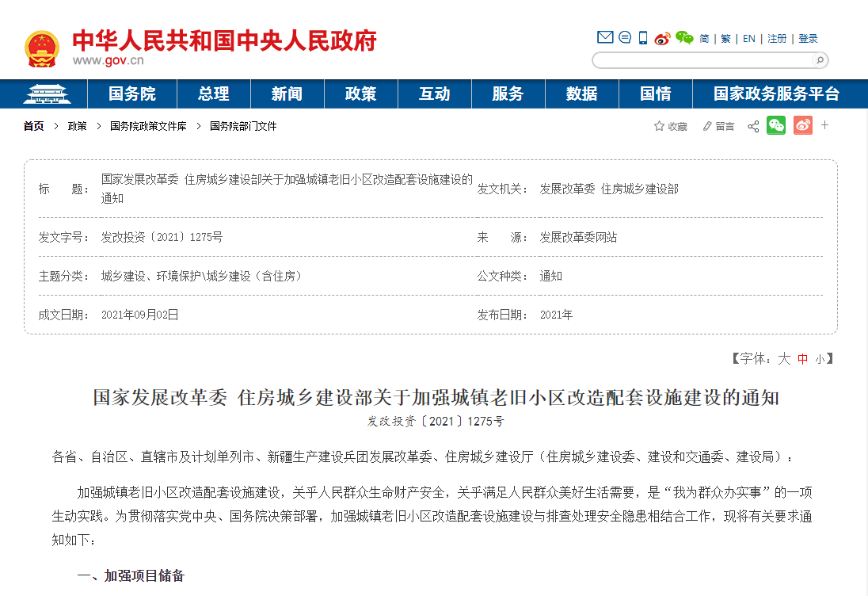Open the mobile version icon in the header
This screenshot has height=596, width=868.
coord(642,37)
